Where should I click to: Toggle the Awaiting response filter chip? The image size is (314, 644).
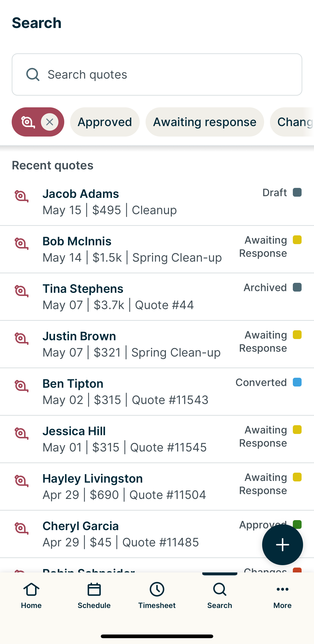tap(204, 122)
